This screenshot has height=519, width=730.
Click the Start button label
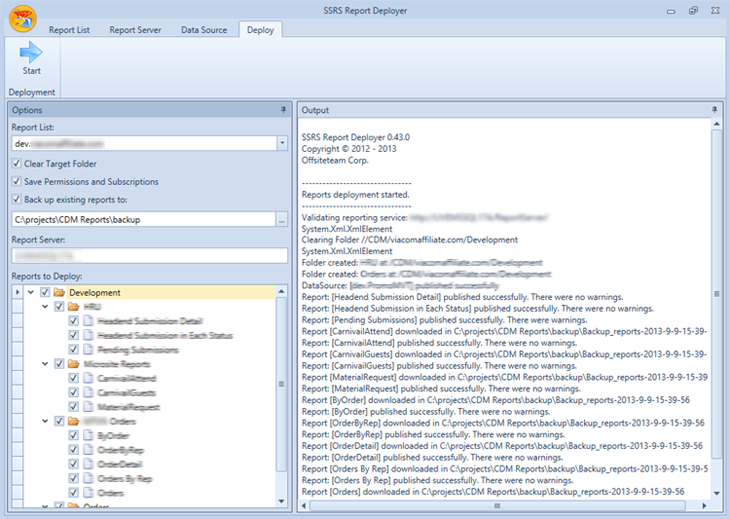pos(31,71)
